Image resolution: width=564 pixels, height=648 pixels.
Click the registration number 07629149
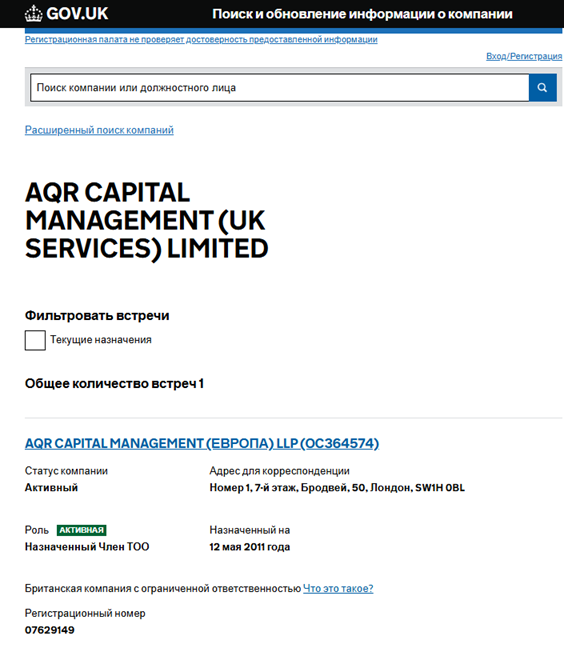(50, 630)
